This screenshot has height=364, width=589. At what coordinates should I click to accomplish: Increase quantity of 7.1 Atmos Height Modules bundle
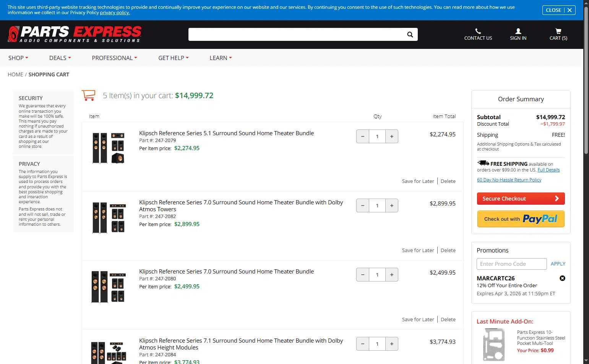(392, 344)
